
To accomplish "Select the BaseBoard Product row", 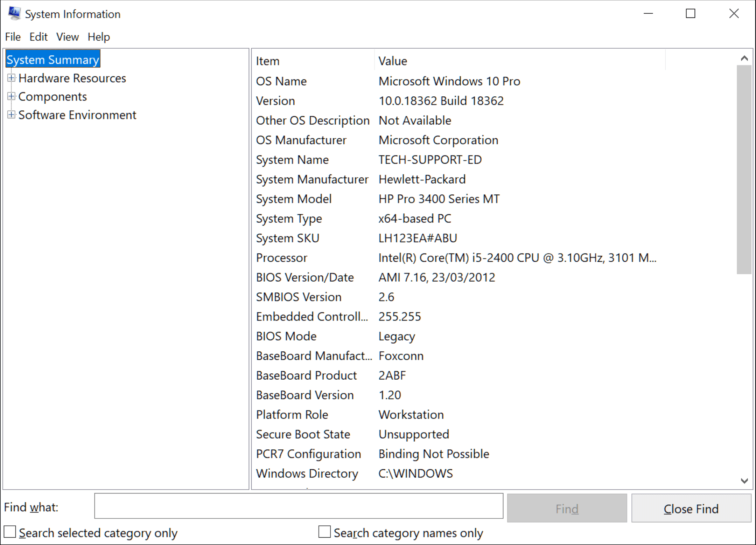I will tap(458, 375).
